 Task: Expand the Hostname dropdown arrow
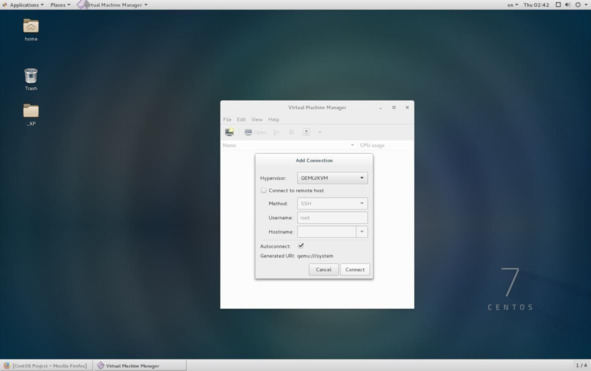(x=362, y=232)
